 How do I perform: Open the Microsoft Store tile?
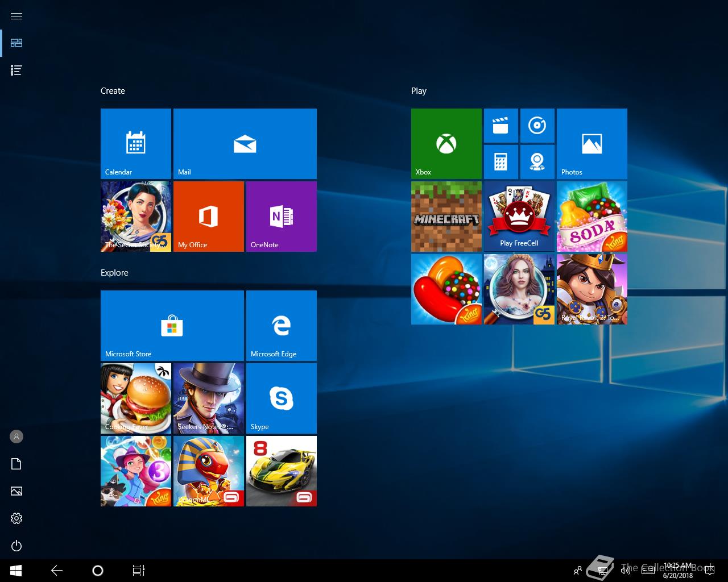coord(172,326)
